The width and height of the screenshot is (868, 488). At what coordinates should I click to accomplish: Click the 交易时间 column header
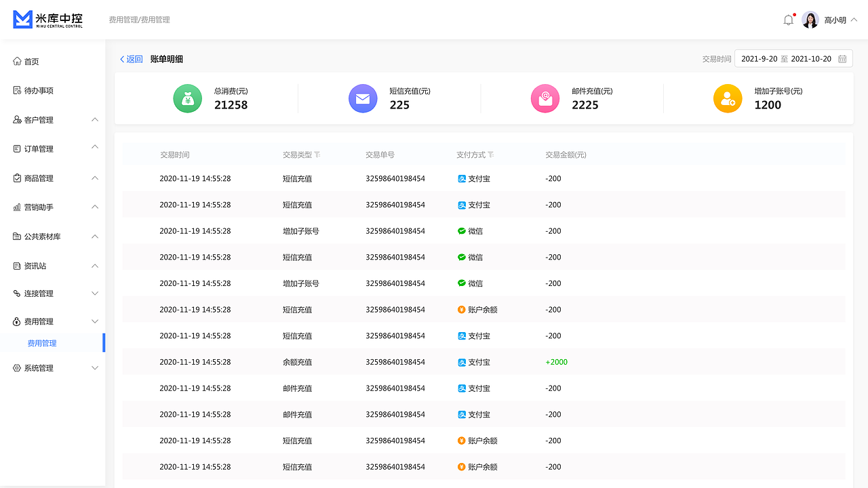[x=175, y=155]
